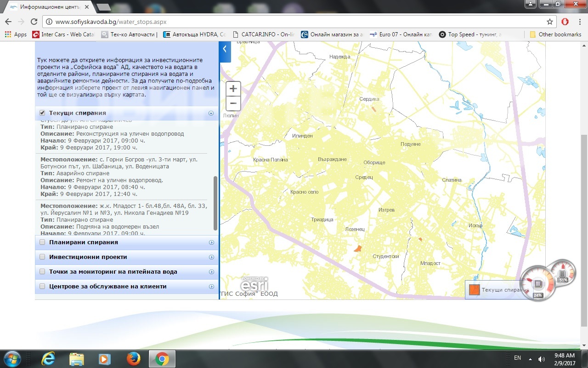Open the Euro 07 bookmark
Image resolution: width=588 pixels, height=368 pixels.
click(401, 34)
